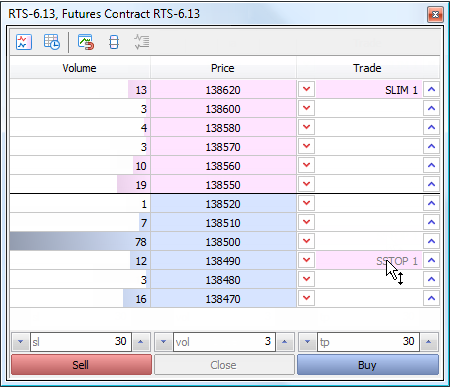Click the blue Buy button
This screenshot has width=450, height=387.
pos(368,365)
